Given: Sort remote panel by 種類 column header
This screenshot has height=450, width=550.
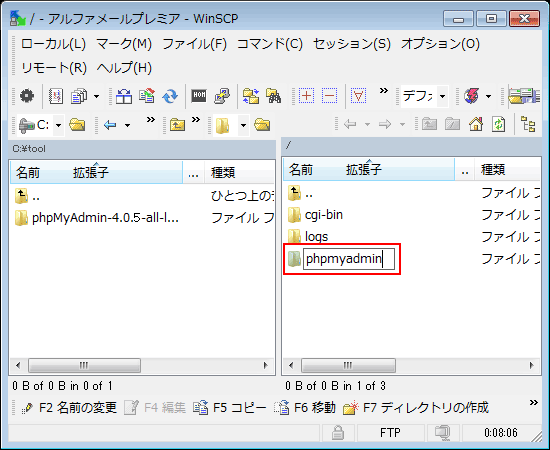Looking at the screenshot, I should (x=507, y=169).
